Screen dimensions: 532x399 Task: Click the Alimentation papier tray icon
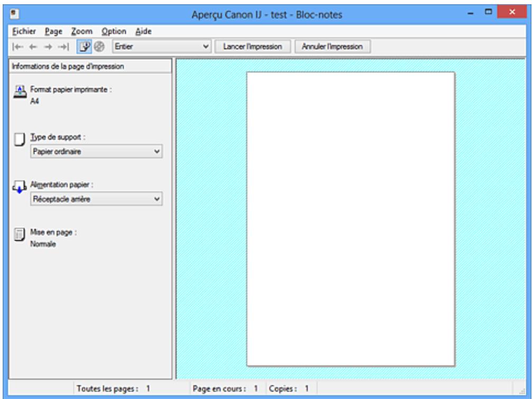pyautogui.click(x=20, y=187)
